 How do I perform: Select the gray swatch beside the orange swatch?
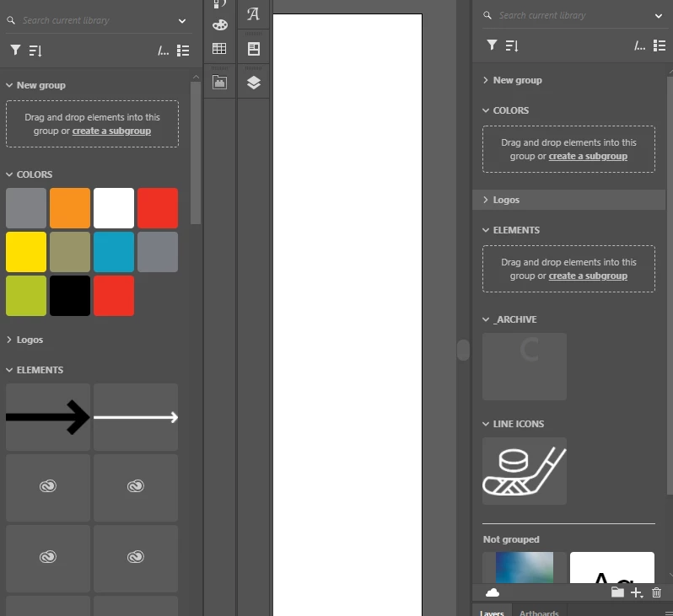click(x=26, y=208)
